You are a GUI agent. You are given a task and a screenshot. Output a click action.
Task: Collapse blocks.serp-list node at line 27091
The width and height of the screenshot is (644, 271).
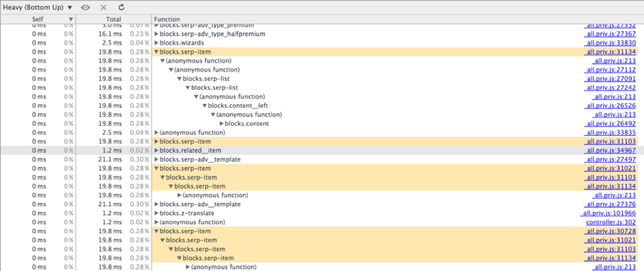180,79
